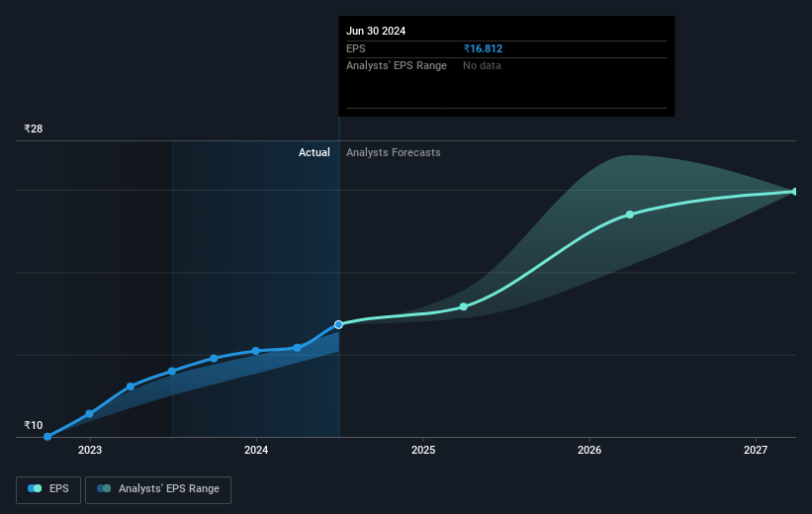Click the Analysts' EPS Range row label in tooltip
Screen dimensions: 812x514
point(397,66)
